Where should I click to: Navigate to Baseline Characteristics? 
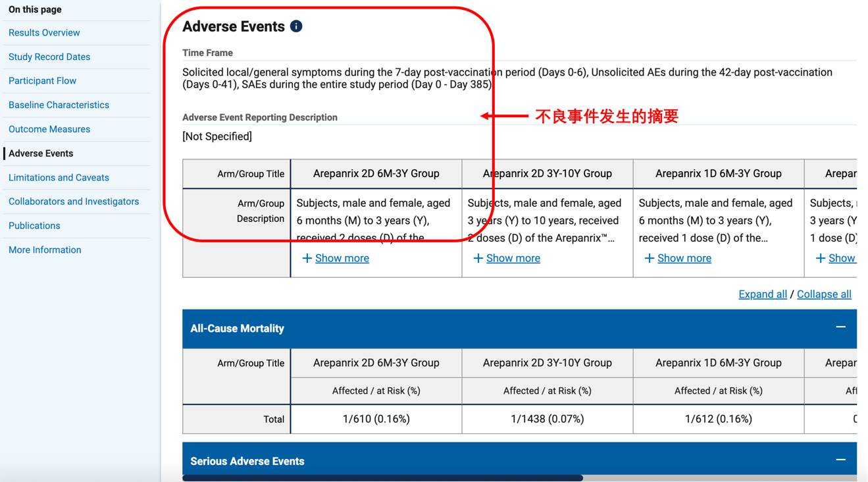click(x=59, y=105)
